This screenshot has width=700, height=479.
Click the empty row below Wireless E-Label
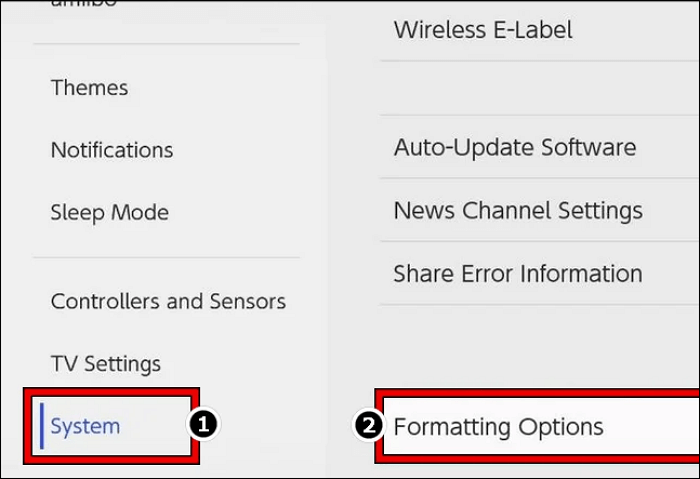click(540, 88)
